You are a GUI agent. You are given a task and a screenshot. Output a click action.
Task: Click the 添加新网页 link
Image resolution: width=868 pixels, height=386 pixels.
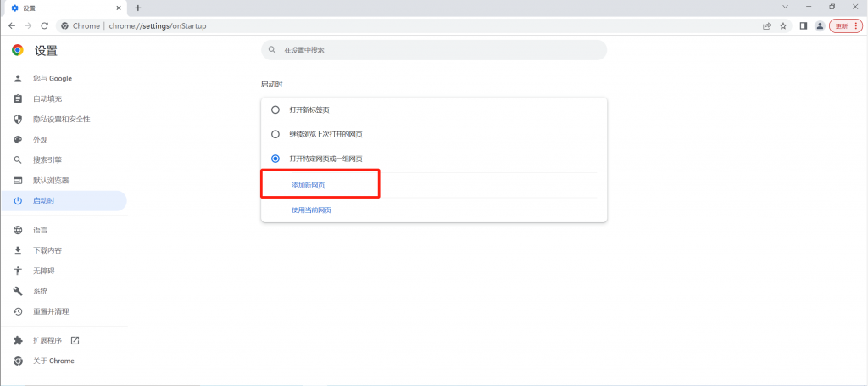(x=308, y=186)
